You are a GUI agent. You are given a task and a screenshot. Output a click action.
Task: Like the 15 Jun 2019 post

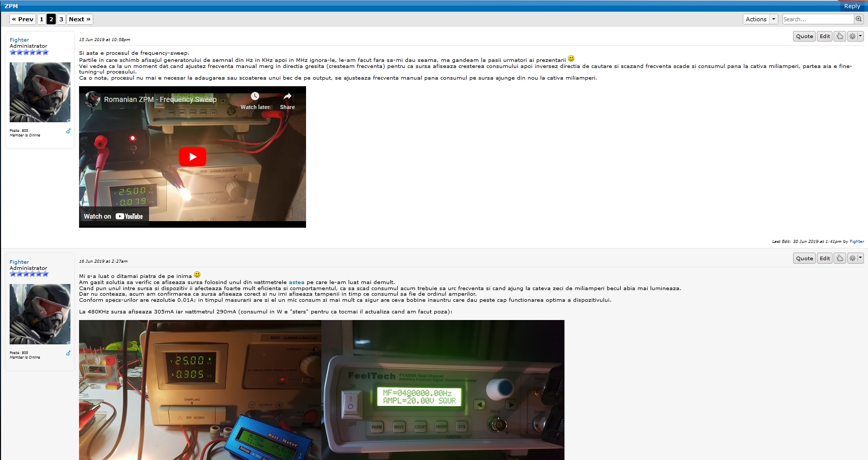click(840, 37)
